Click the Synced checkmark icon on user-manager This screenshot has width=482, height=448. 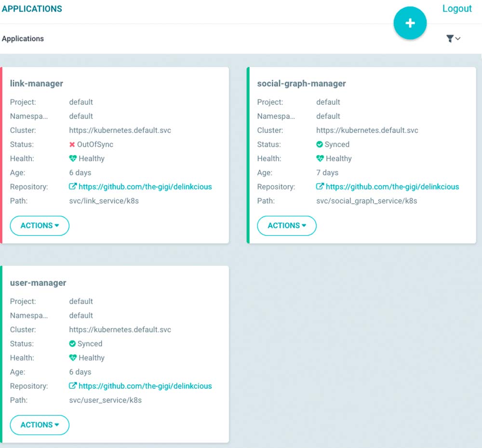point(72,344)
